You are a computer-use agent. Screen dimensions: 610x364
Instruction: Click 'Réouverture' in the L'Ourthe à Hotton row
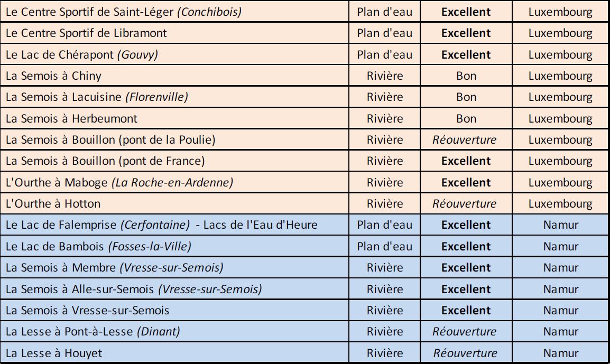click(x=465, y=204)
